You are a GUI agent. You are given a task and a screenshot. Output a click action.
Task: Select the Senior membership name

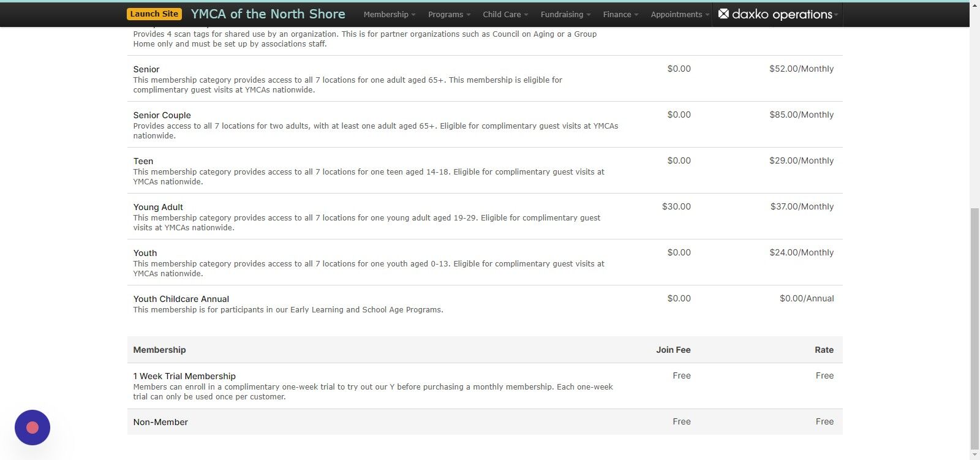[x=146, y=69]
